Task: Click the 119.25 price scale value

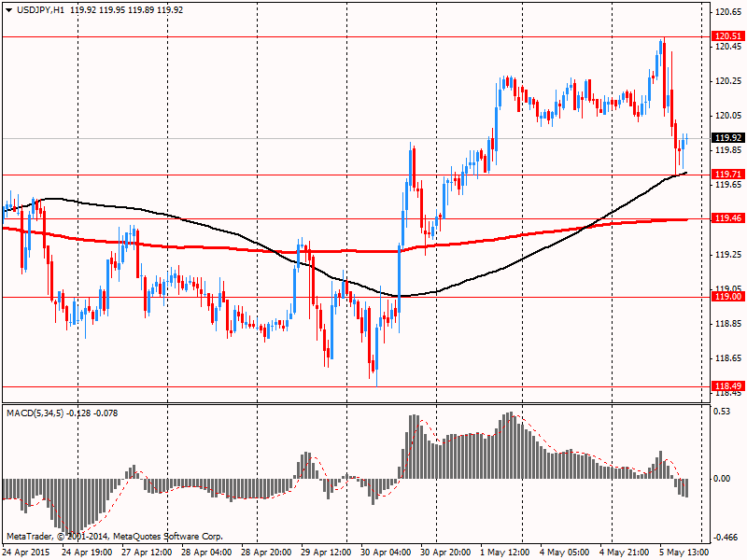Action: click(x=728, y=255)
